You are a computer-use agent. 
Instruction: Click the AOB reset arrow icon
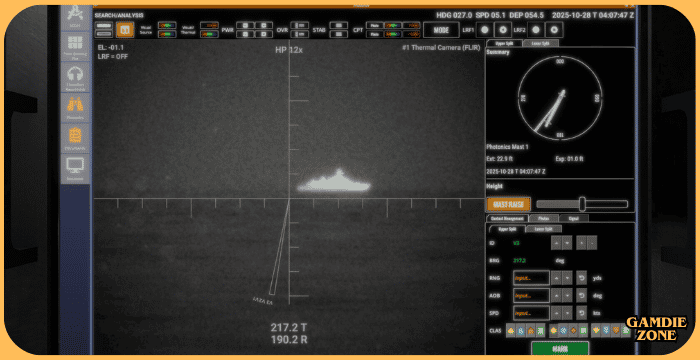point(581,295)
